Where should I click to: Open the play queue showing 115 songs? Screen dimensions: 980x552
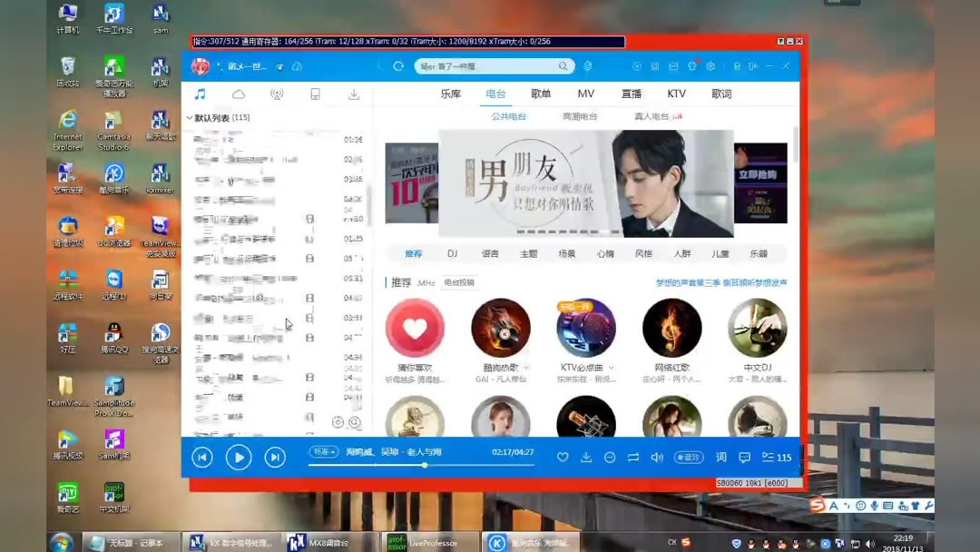point(773,457)
